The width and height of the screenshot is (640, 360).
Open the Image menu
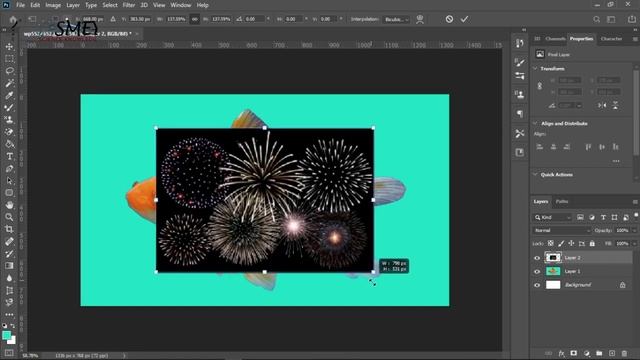(53, 5)
